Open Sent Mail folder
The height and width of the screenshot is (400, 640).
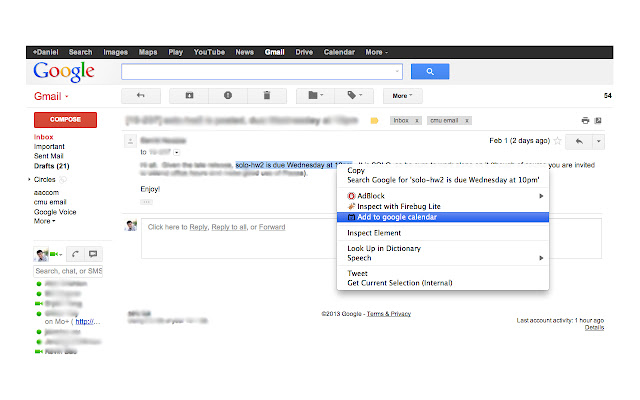48,156
